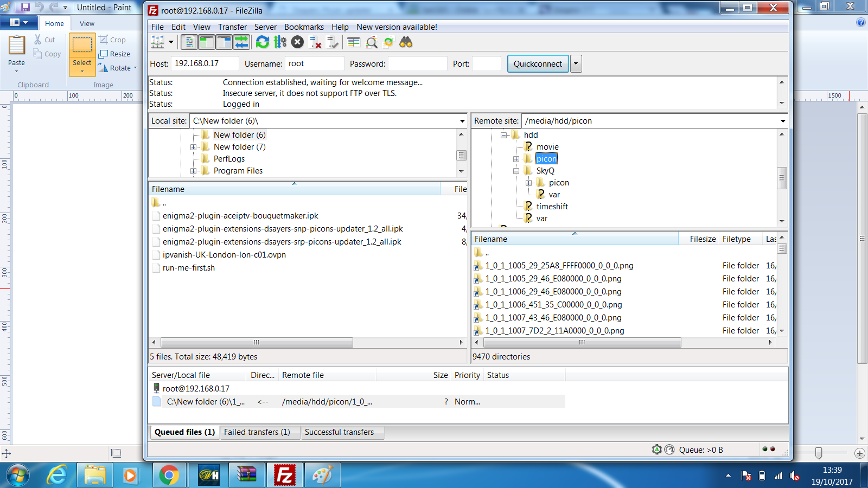
Task: Toggle the message log display
Action: (x=189, y=42)
